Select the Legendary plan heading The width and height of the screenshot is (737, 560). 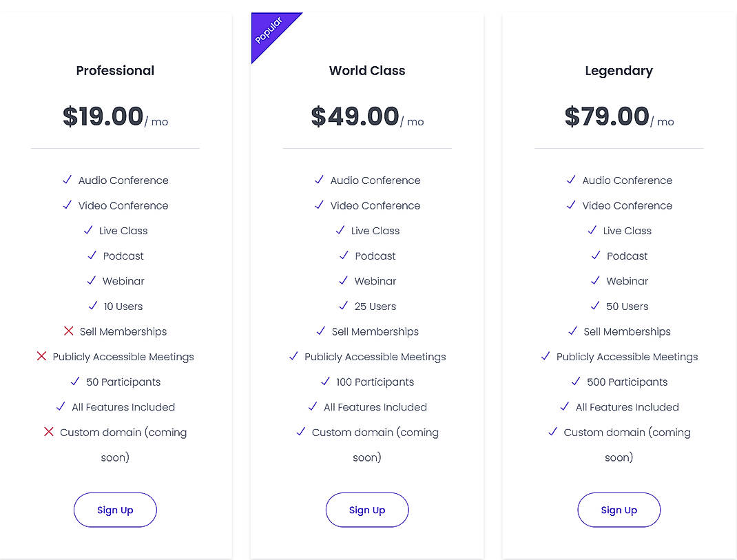click(x=619, y=71)
